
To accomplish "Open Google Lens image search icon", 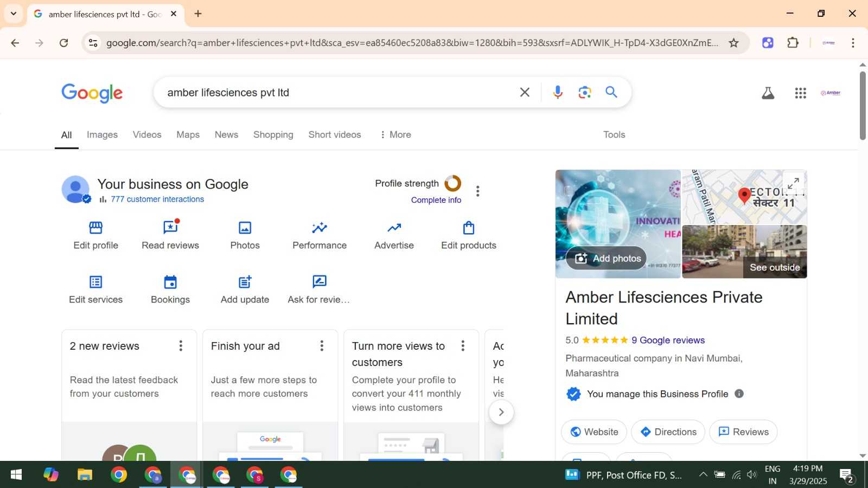I will [585, 93].
